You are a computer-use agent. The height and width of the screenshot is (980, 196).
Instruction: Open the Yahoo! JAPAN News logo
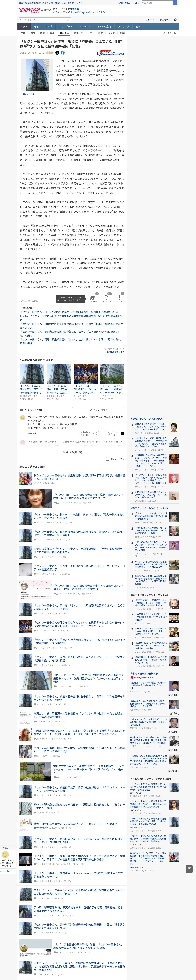(x=34, y=10)
